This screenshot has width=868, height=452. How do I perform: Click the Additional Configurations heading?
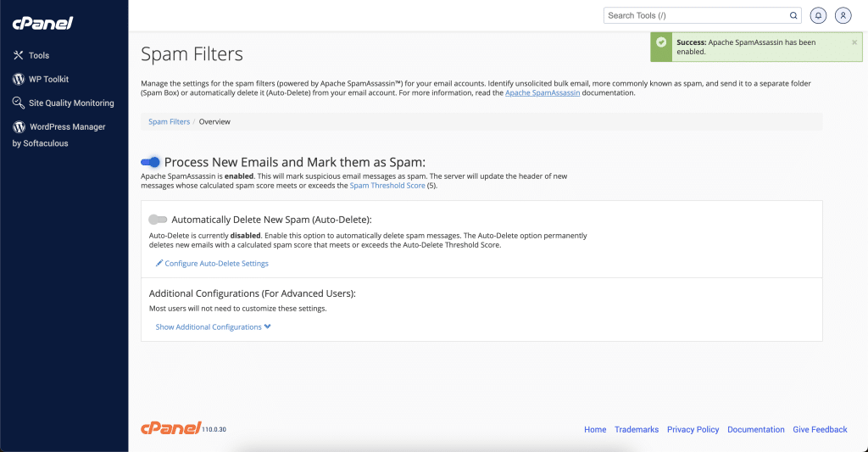pos(253,293)
